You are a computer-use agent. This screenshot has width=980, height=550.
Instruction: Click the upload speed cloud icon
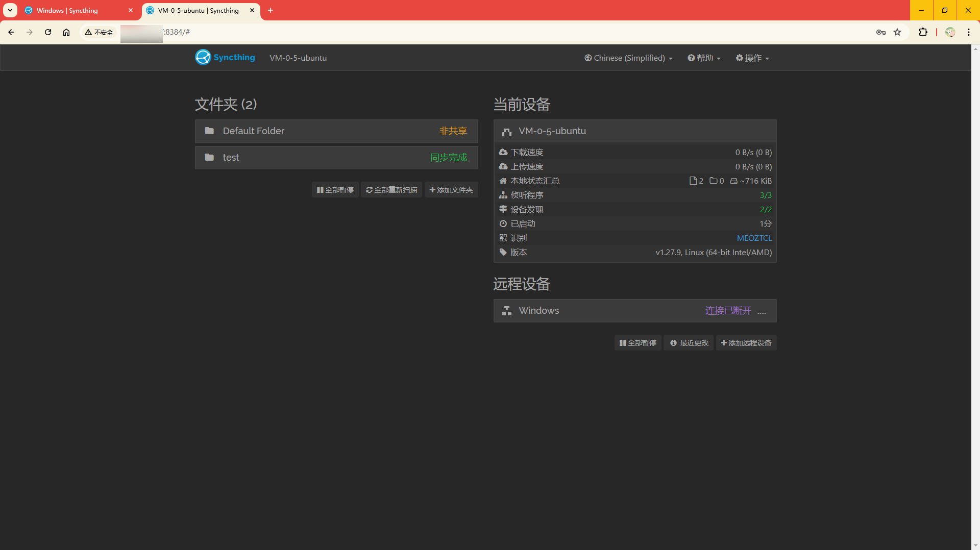point(503,166)
